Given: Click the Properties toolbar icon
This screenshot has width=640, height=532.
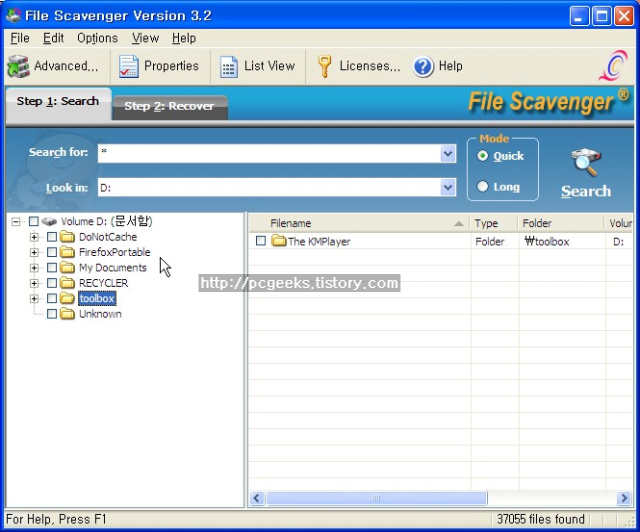Looking at the screenshot, I should click(x=129, y=67).
